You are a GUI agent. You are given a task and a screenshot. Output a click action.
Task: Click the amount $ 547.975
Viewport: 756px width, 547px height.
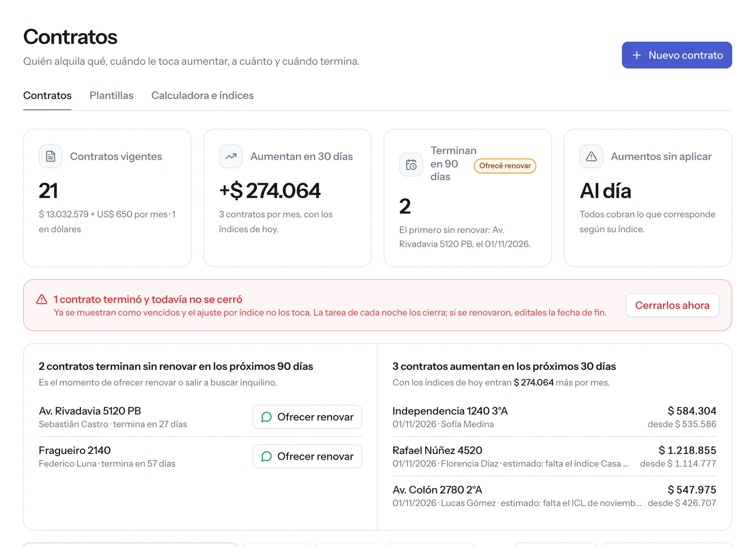point(692,490)
